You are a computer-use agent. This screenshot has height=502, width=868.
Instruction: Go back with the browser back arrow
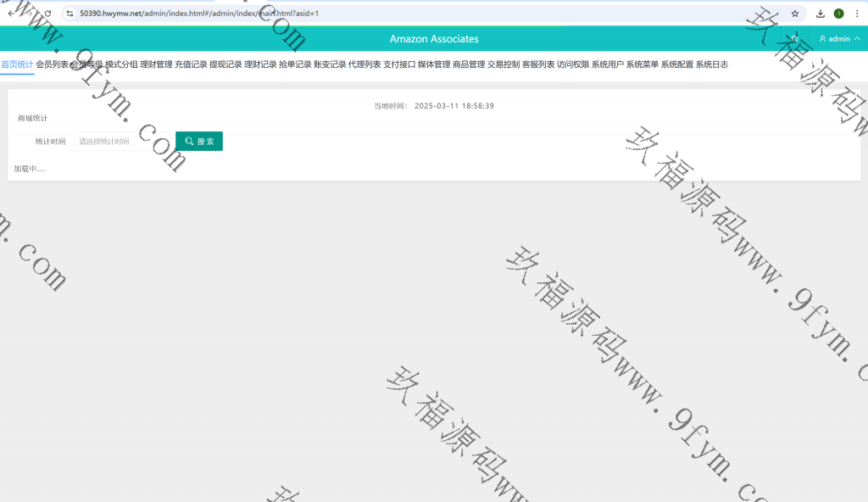pyautogui.click(x=10, y=14)
